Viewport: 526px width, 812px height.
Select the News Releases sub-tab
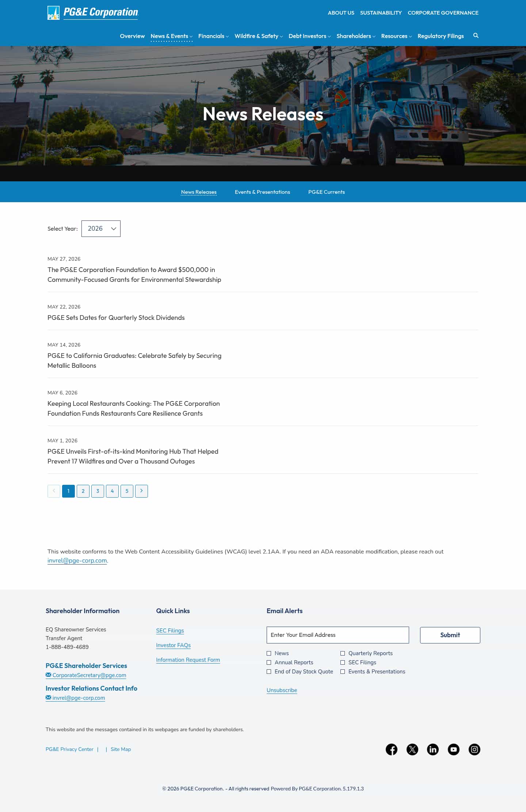pyautogui.click(x=199, y=192)
